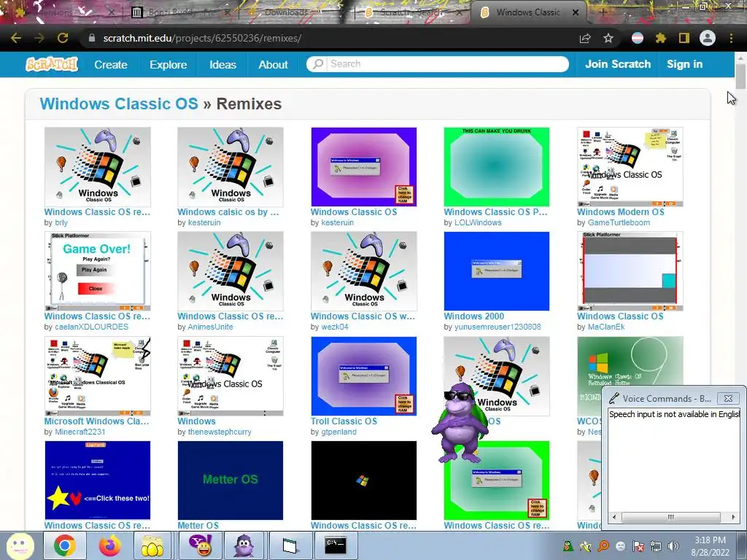Open the Microsoft Windows Cla... project link
Viewport: 747px width, 560px height.
[97, 421]
